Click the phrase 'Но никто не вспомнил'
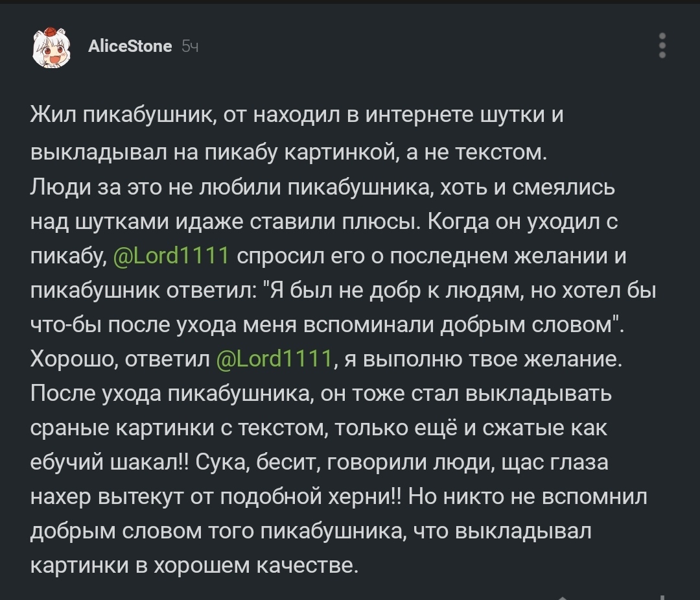 (527, 496)
